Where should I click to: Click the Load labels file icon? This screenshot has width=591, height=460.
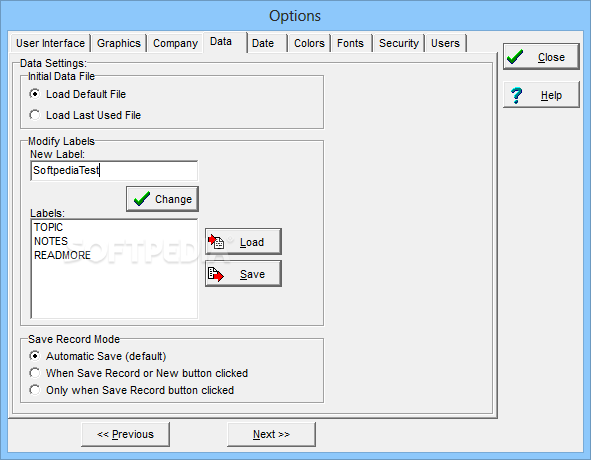(x=216, y=242)
